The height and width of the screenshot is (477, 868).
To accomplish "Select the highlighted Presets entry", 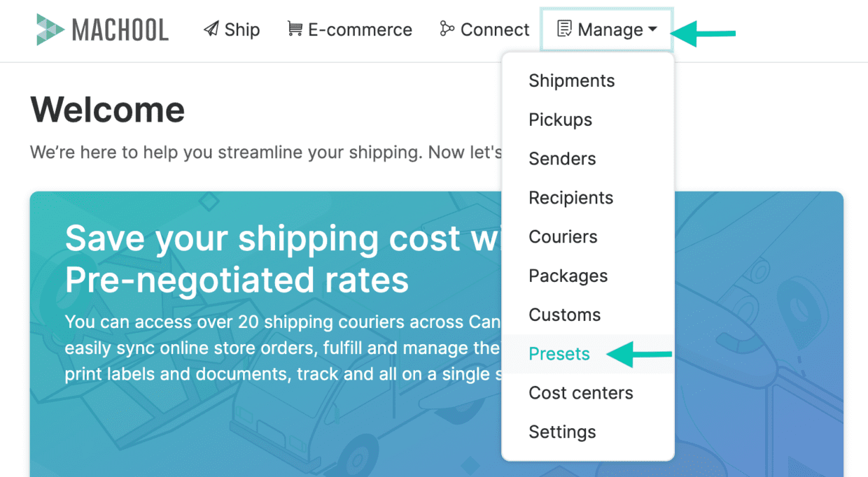I will (x=559, y=354).
